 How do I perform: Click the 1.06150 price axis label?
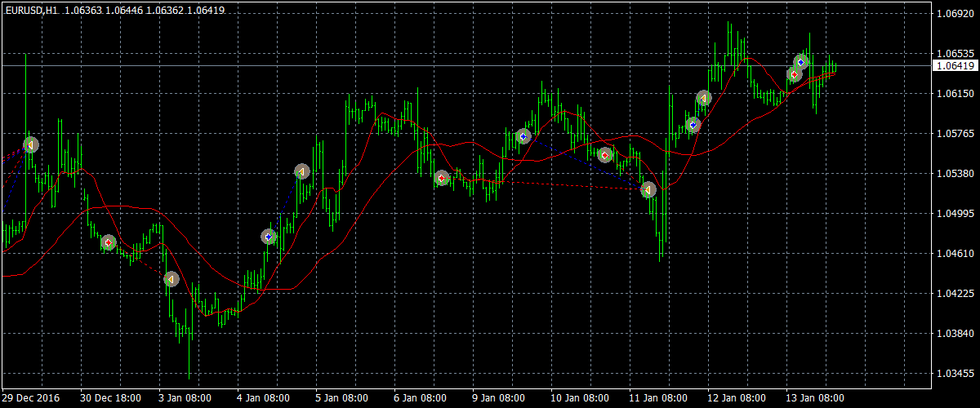point(955,94)
